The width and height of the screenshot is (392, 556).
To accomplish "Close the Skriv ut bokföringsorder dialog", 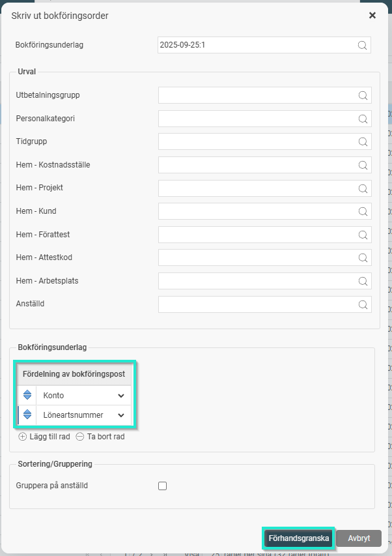I will (x=372, y=15).
